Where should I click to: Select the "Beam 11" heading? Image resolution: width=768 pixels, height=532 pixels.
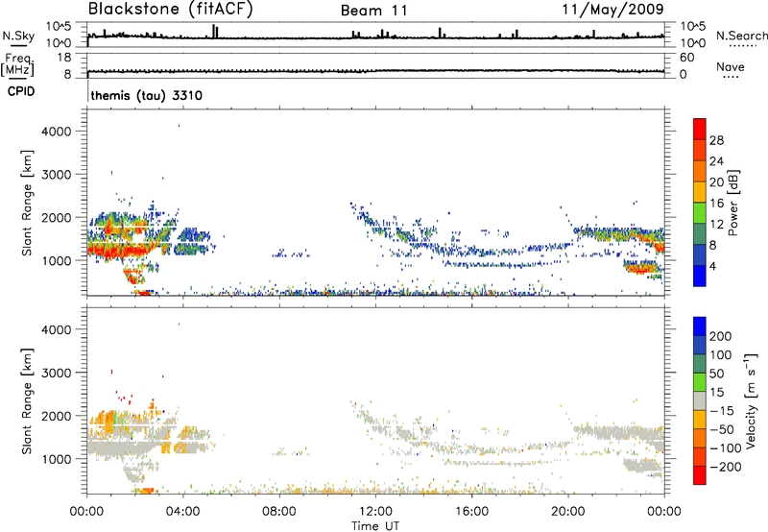click(x=374, y=11)
